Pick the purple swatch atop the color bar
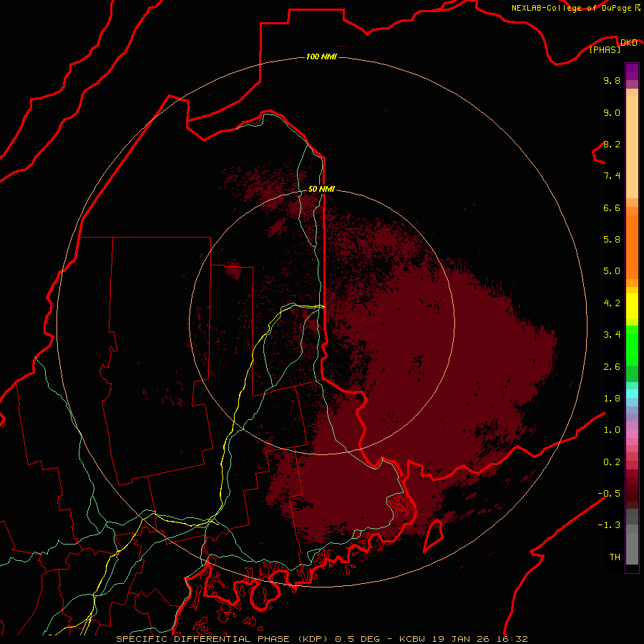The image size is (644, 644). tap(632, 72)
